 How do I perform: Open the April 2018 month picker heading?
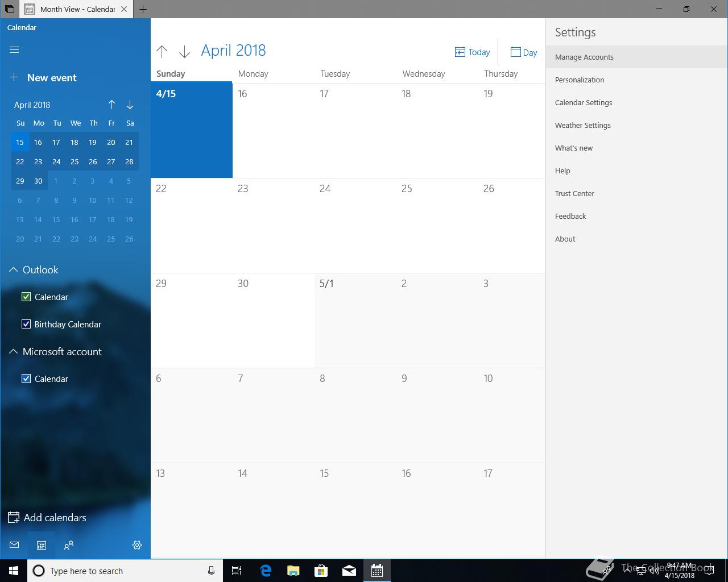tap(233, 51)
